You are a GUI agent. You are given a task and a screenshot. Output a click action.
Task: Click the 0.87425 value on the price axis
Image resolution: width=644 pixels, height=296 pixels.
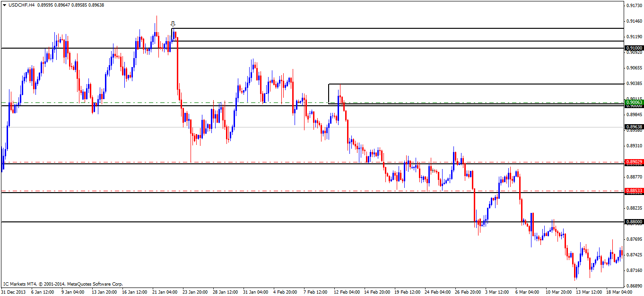point(634,255)
